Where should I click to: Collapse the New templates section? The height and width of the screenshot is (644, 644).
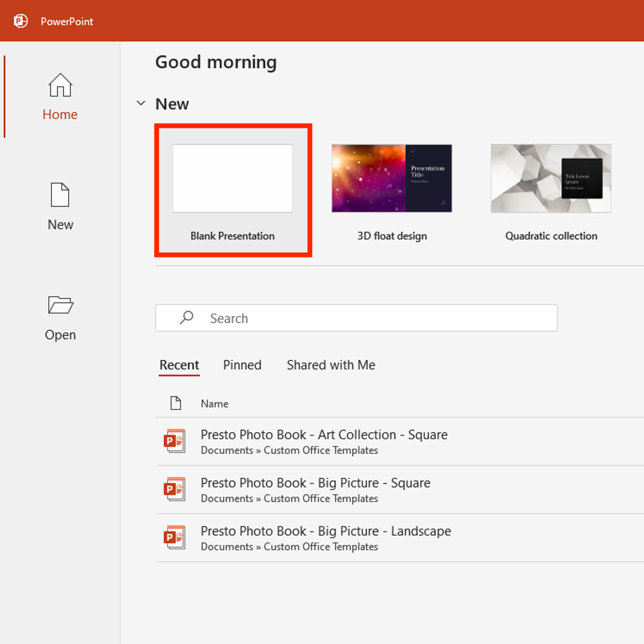pyautogui.click(x=141, y=103)
